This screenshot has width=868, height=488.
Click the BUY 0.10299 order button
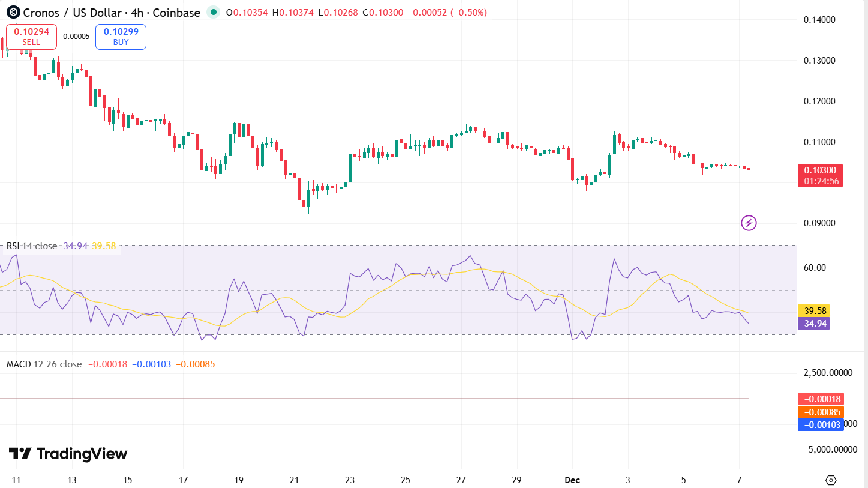pos(120,36)
